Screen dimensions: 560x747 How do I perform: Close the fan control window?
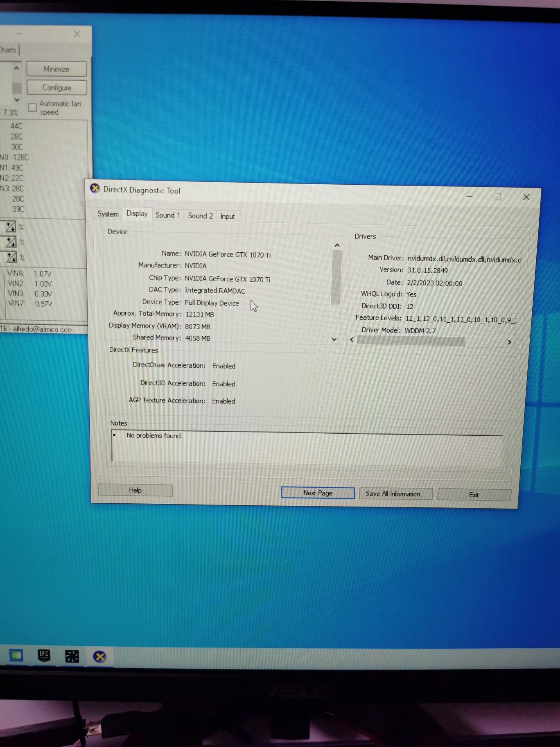click(77, 34)
